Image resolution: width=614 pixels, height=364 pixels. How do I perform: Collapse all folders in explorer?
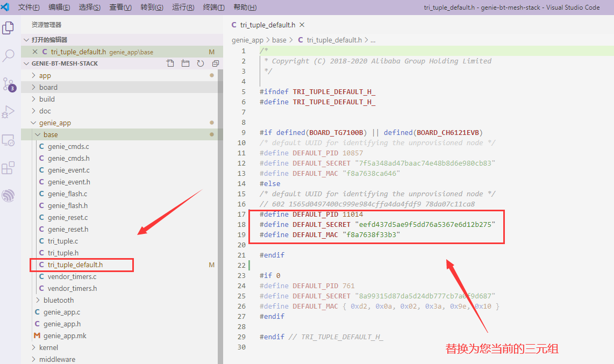(x=216, y=63)
